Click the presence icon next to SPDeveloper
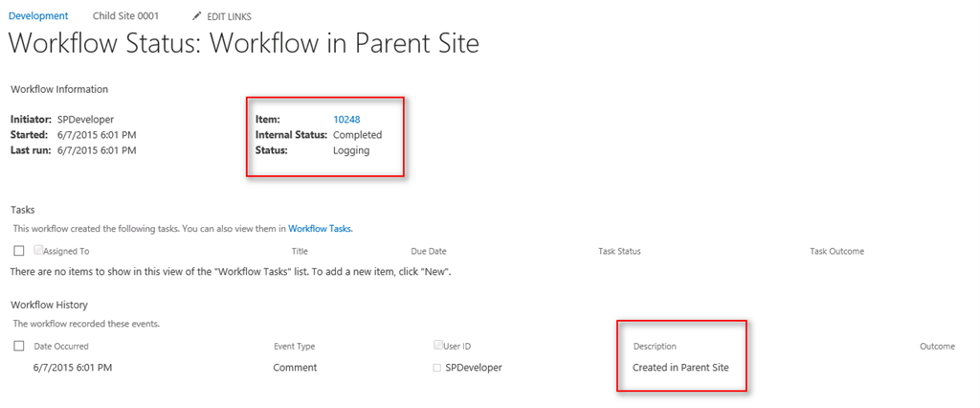The width and height of the screenshot is (980, 408). 437,367
